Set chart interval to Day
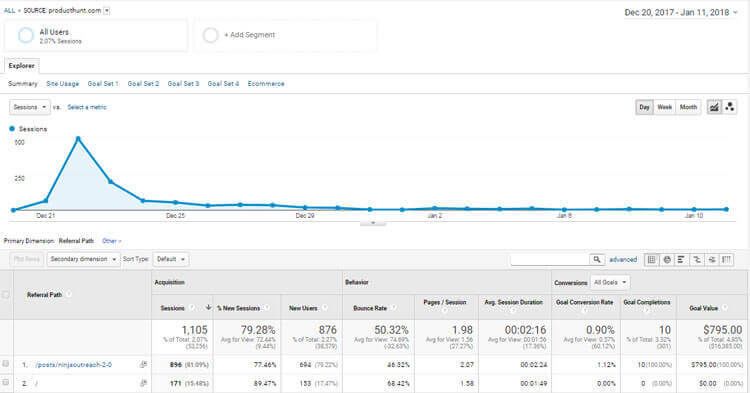This screenshot has height=393, width=750. tap(644, 107)
